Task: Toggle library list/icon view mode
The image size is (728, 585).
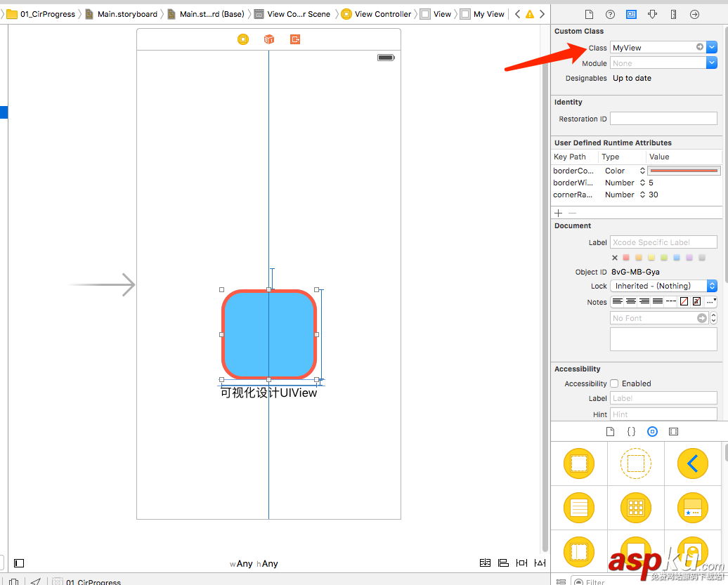Action: [561, 581]
